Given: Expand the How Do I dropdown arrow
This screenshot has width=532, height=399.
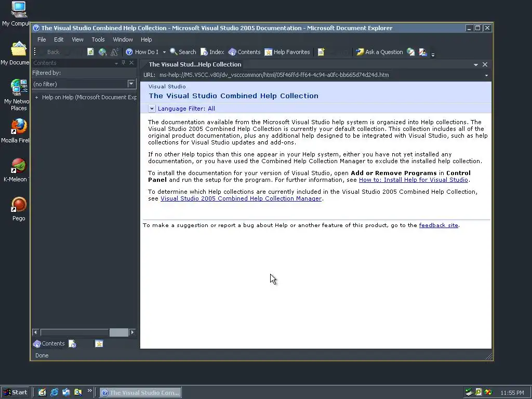Looking at the screenshot, I should click(164, 52).
